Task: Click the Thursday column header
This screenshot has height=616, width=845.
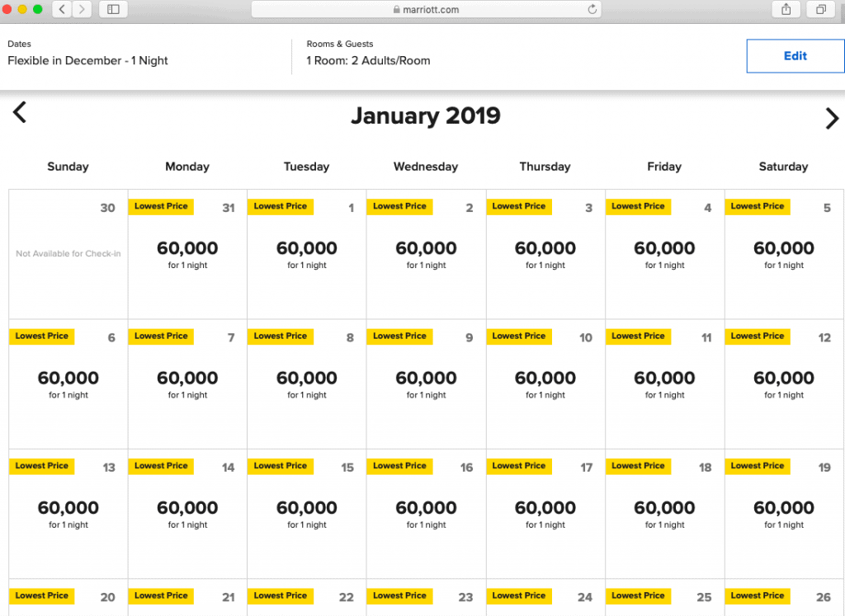Action: (x=545, y=167)
